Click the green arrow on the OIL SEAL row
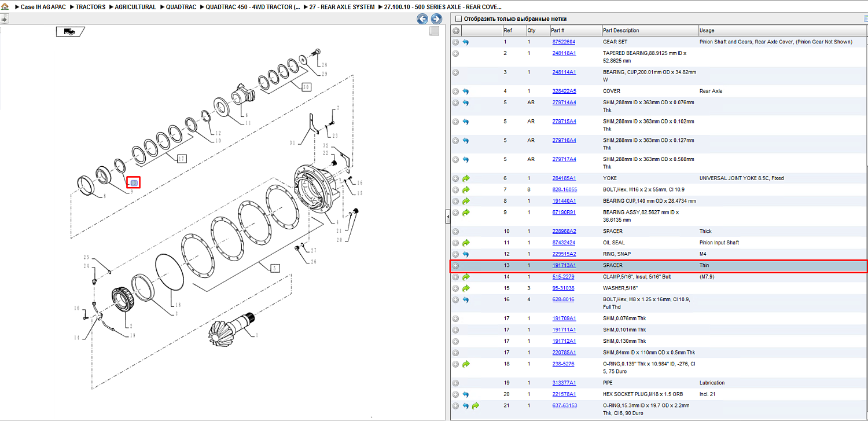 pos(466,243)
